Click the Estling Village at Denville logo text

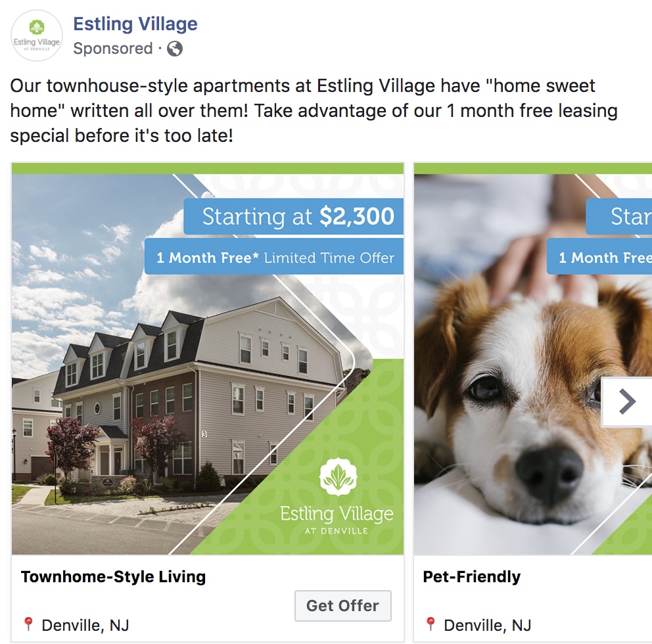[337, 518]
